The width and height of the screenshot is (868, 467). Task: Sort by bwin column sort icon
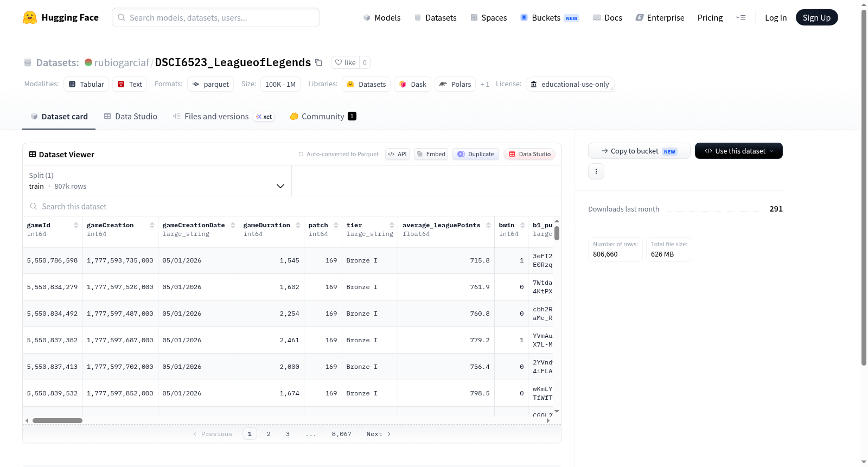point(522,225)
